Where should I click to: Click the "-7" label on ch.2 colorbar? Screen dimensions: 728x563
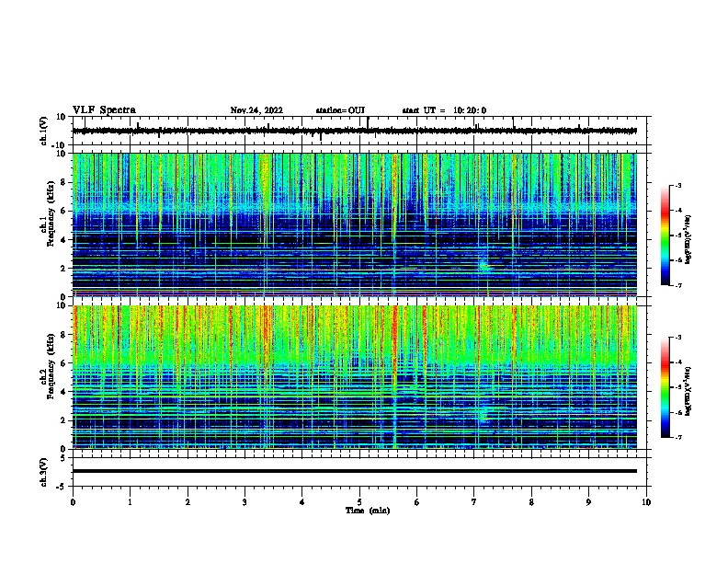tap(678, 438)
